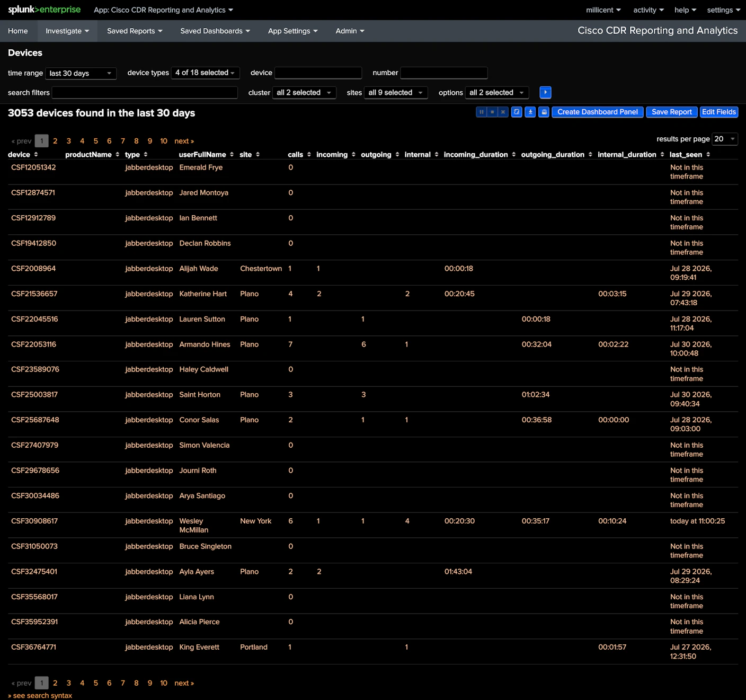Sort by the site column arrows
Image resolution: width=746 pixels, height=700 pixels.
pos(258,155)
